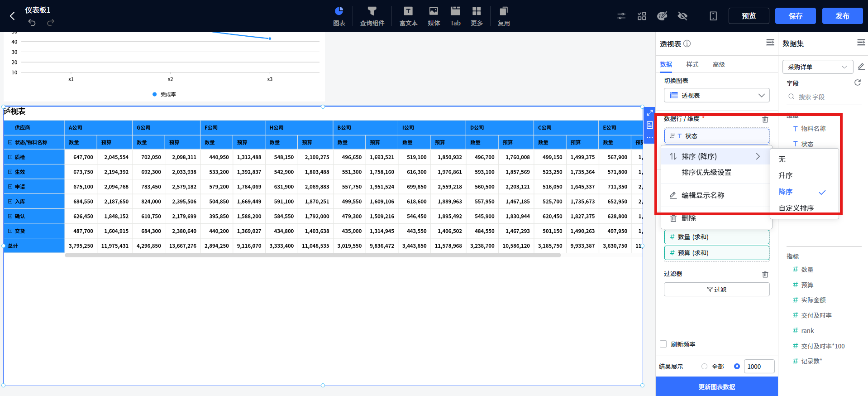Delete the 过滤器 filters with trash icon
868x396 pixels.
coord(765,274)
